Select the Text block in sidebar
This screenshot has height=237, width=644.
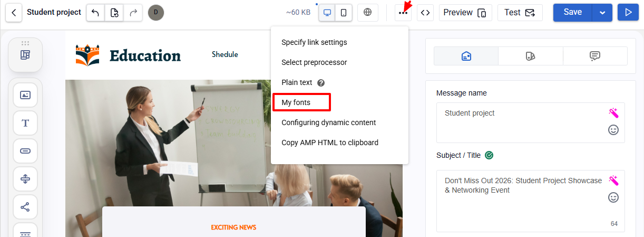point(25,123)
